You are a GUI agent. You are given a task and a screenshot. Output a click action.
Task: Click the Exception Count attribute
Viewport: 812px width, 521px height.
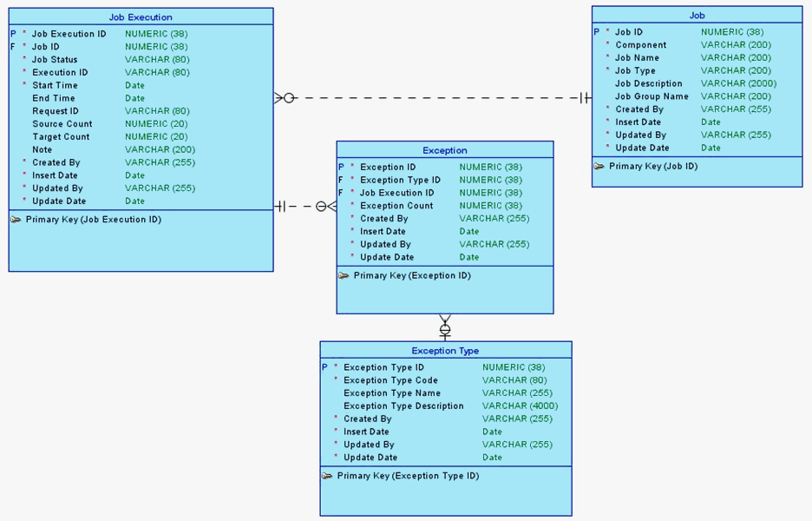point(396,206)
